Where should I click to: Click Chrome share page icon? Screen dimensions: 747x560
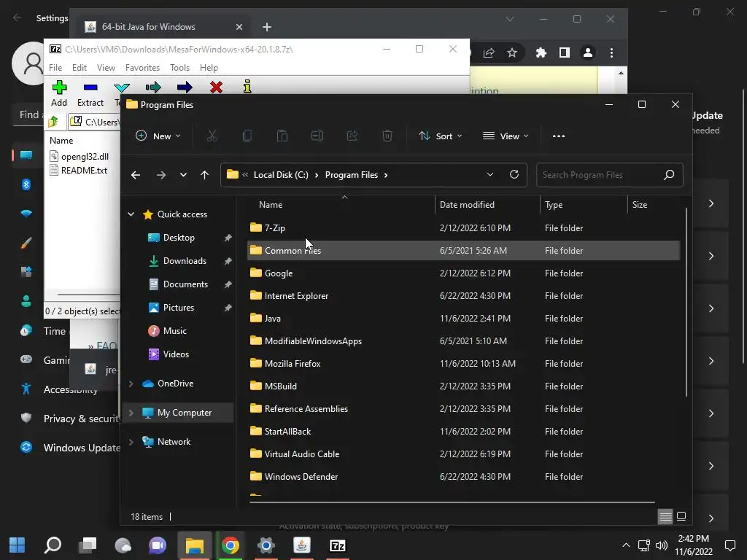489,52
